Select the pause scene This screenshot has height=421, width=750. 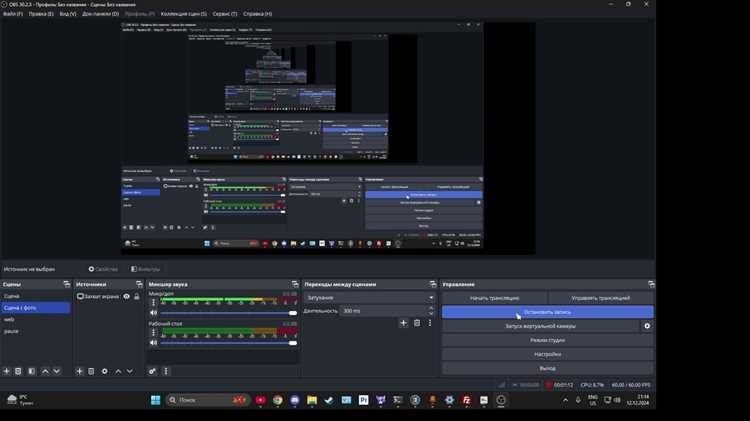click(x=36, y=331)
